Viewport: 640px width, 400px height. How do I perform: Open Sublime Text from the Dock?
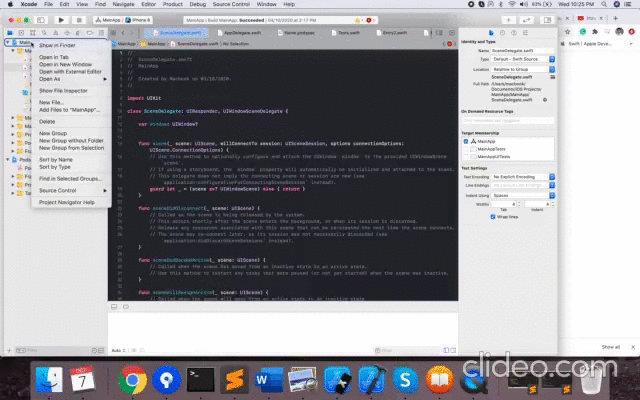click(x=234, y=380)
